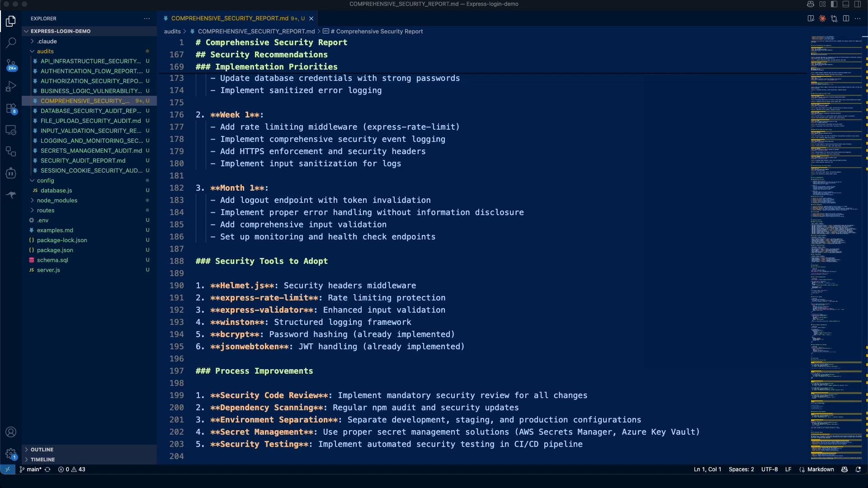Open the remote window indicator in status bar

click(x=7, y=469)
